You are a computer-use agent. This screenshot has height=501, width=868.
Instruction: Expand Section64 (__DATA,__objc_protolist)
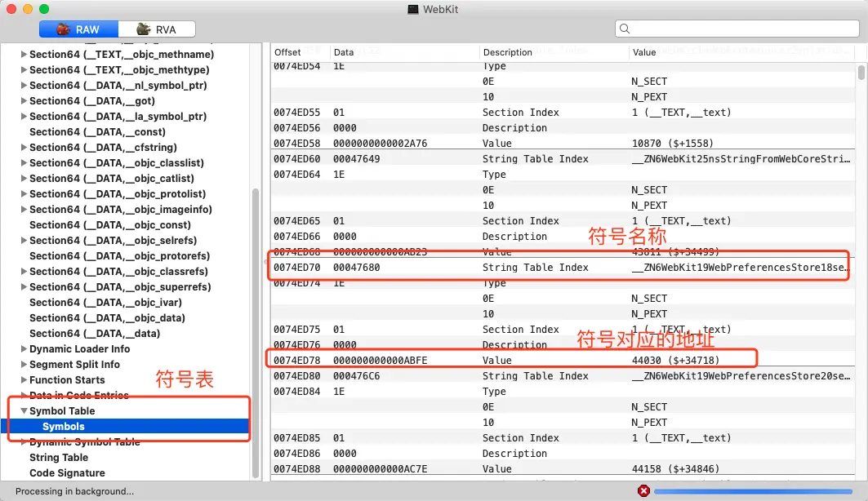(23, 193)
